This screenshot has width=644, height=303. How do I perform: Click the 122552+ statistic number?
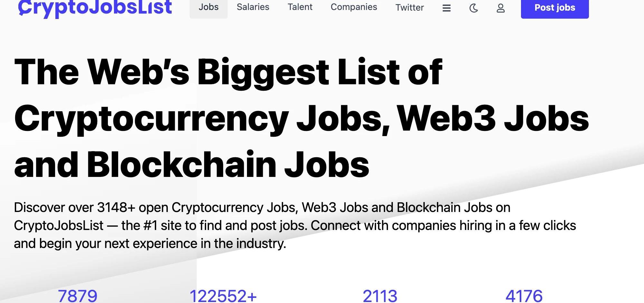[223, 296]
